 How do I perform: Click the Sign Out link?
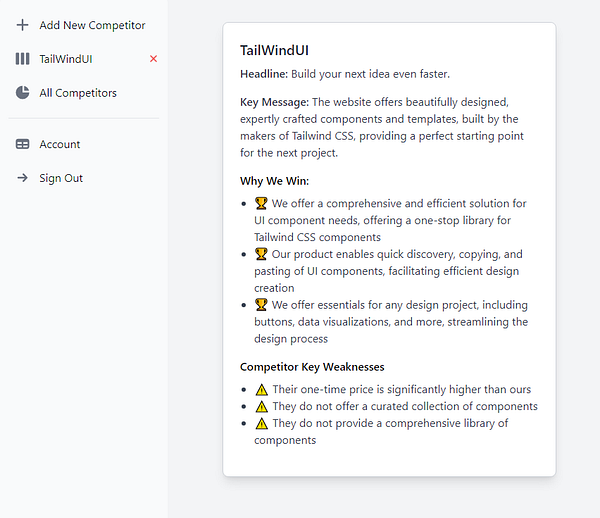tap(61, 178)
